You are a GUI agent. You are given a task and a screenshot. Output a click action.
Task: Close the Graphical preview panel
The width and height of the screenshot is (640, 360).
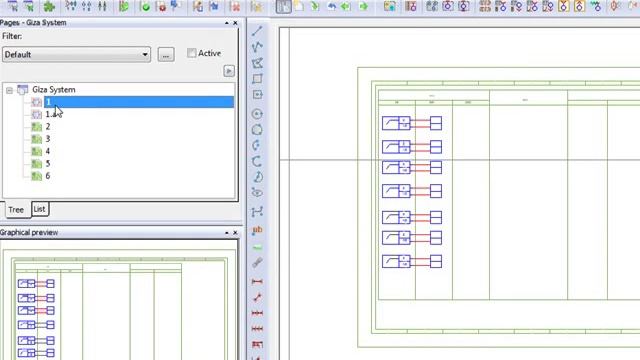(235, 233)
